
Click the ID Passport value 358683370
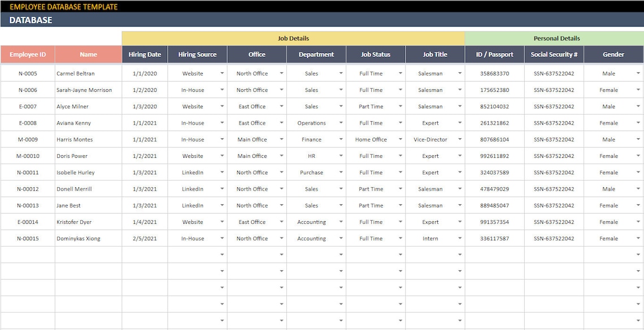click(x=495, y=73)
